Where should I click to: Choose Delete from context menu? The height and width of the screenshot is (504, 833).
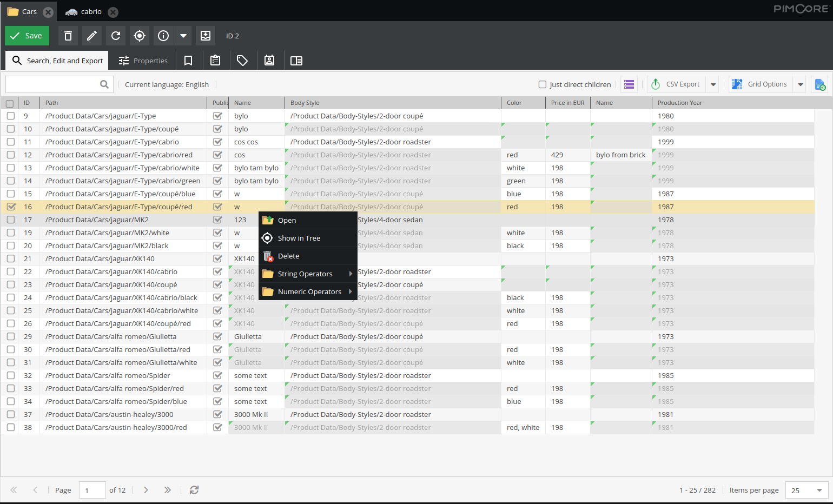point(308,256)
